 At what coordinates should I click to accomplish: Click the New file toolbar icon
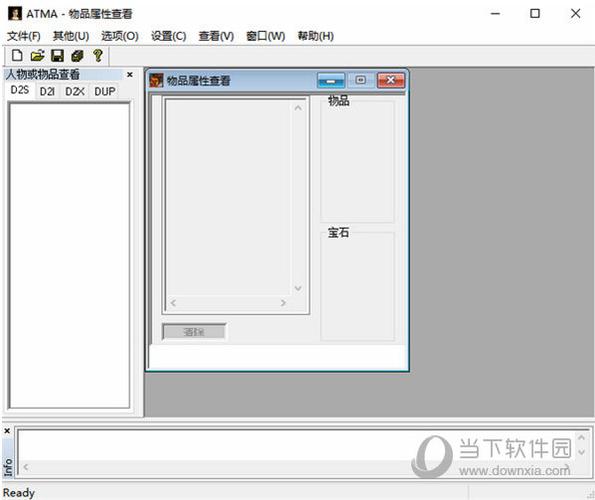(x=17, y=56)
